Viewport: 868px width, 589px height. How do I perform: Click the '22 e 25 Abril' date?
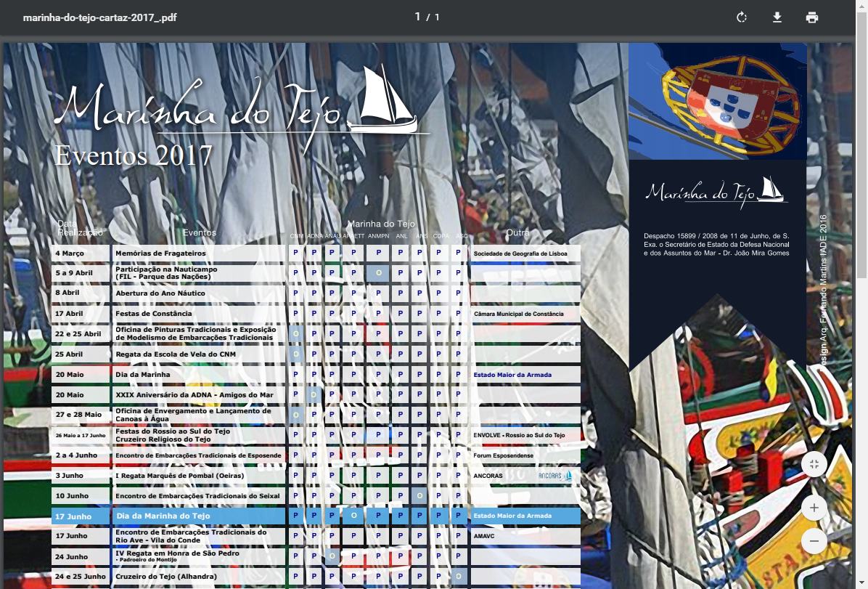78,333
